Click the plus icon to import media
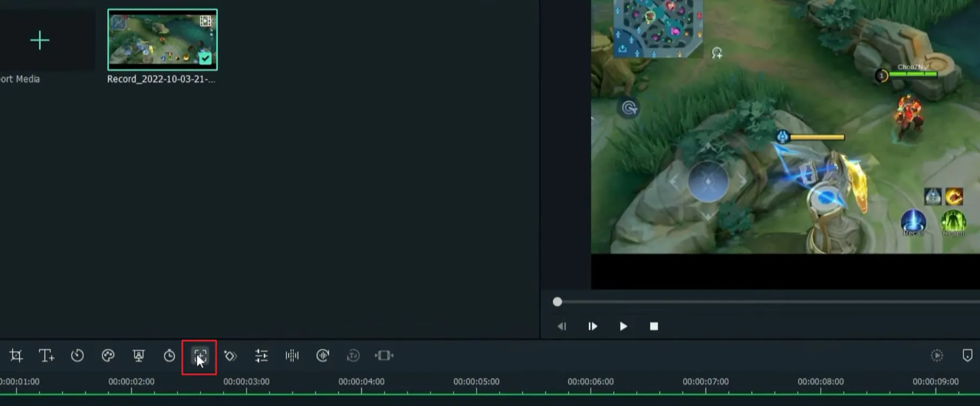Screen dimensions: 980x406 [40, 40]
